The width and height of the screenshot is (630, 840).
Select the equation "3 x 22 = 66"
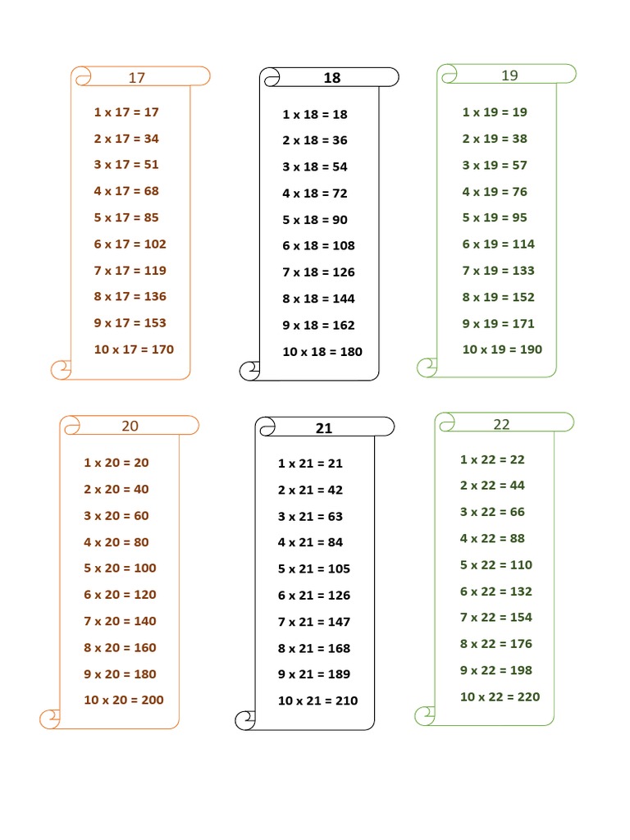tap(492, 512)
